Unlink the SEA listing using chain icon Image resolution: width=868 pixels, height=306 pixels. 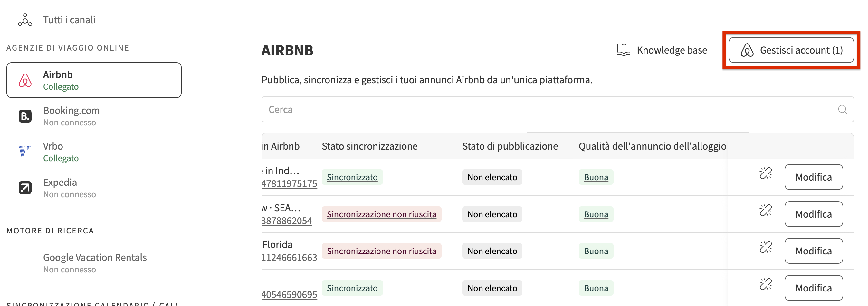(x=766, y=211)
